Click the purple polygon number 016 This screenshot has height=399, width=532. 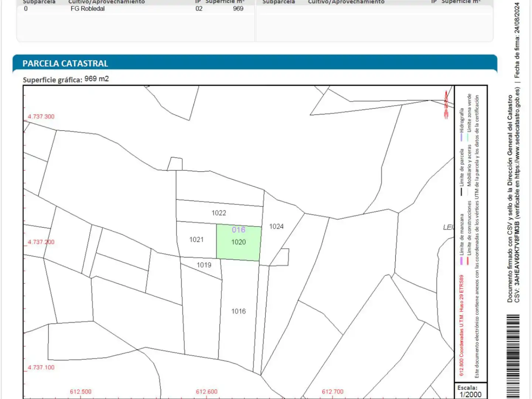point(238,230)
